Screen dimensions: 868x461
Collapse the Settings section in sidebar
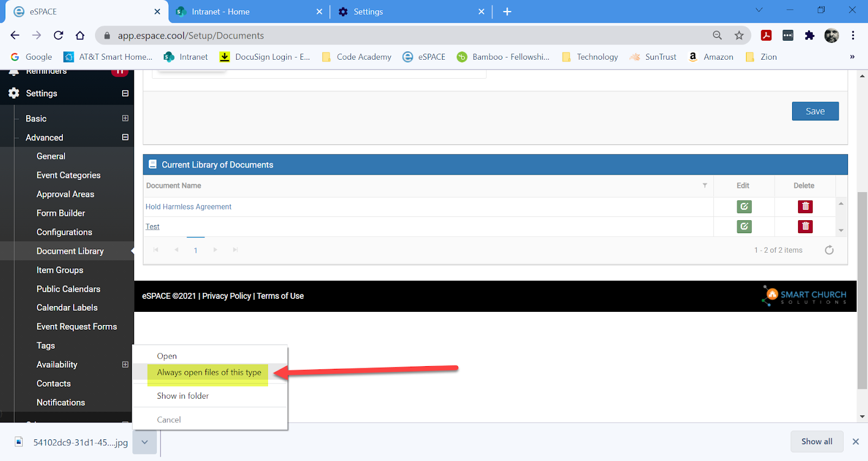(x=125, y=93)
